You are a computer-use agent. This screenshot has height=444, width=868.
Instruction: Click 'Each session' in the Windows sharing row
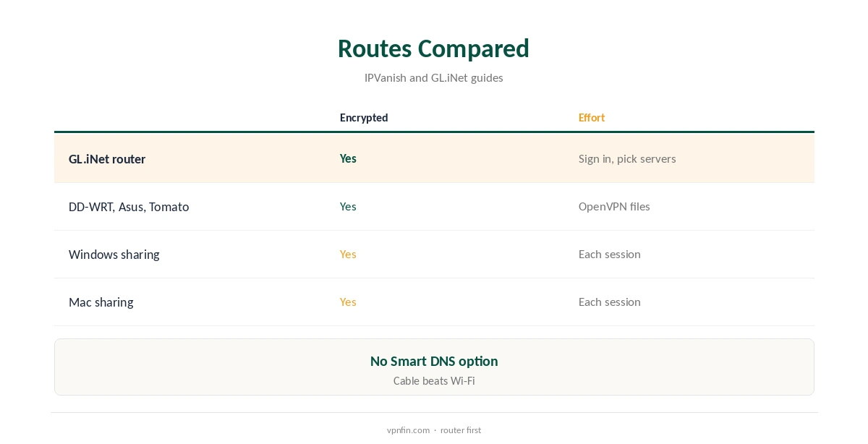[x=609, y=254]
